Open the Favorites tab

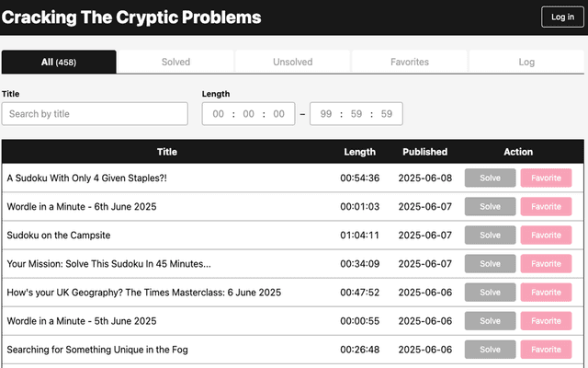pos(410,62)
